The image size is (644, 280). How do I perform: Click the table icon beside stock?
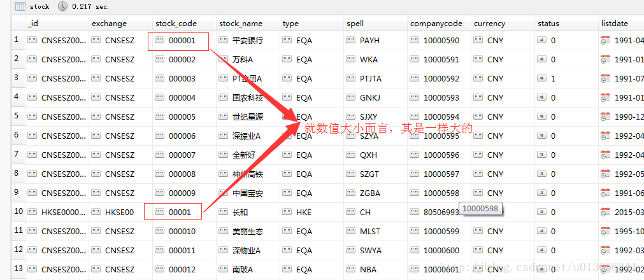pos(20,6)
